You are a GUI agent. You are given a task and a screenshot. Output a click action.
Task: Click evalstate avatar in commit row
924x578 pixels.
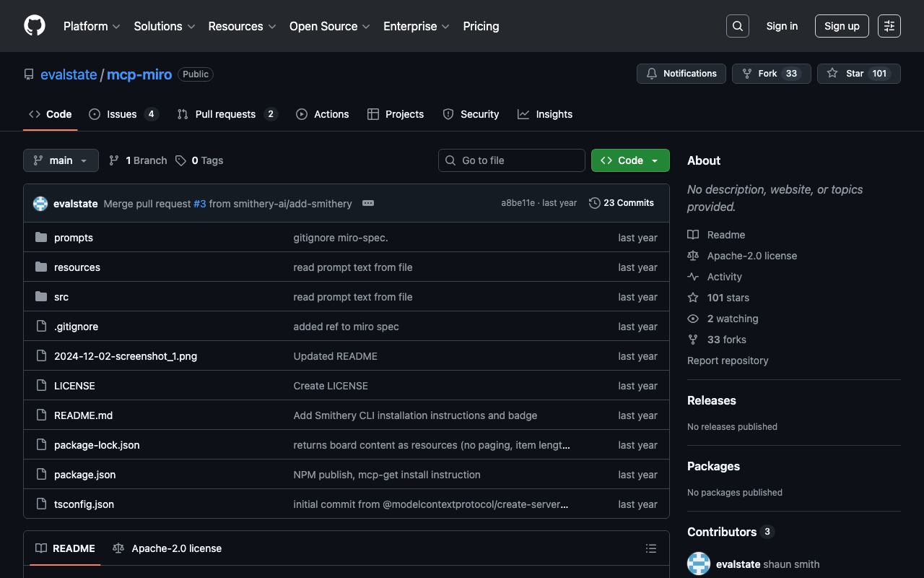(40, 204)
